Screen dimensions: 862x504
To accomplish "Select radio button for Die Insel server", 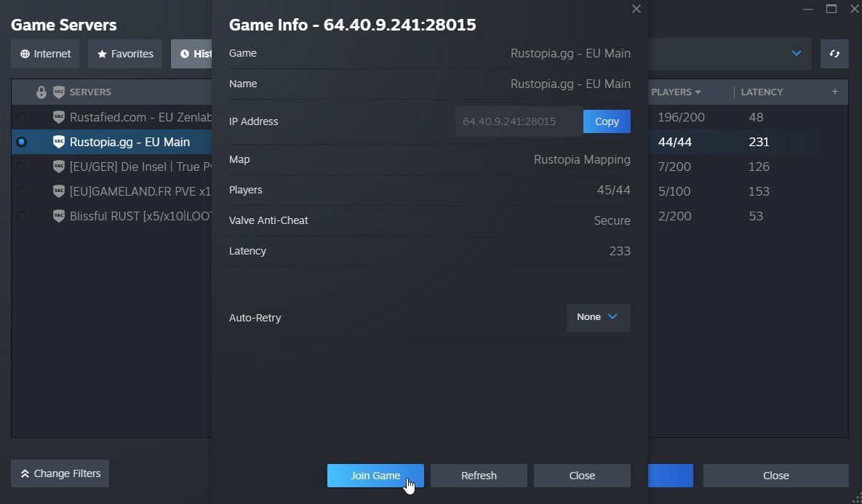I will tap(21, 167).
